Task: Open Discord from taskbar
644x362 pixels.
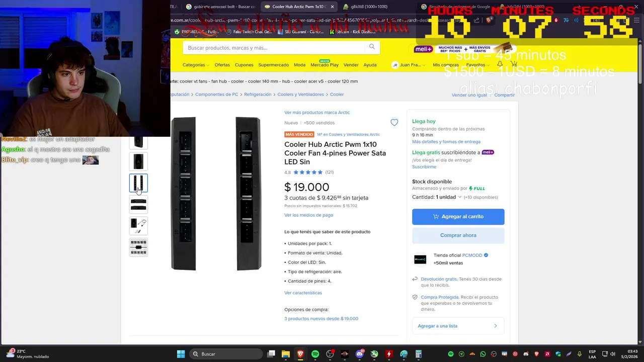Action: point(359,354)
